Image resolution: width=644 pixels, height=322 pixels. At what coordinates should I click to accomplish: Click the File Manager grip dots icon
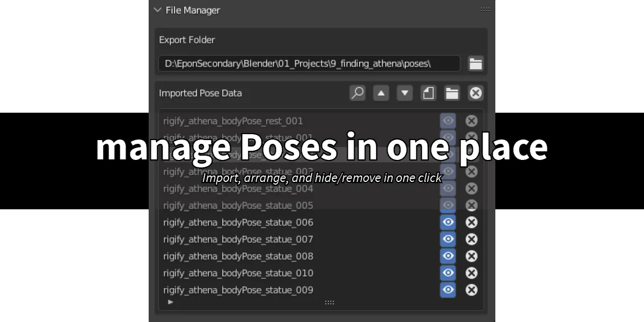(x=485, y=9)
